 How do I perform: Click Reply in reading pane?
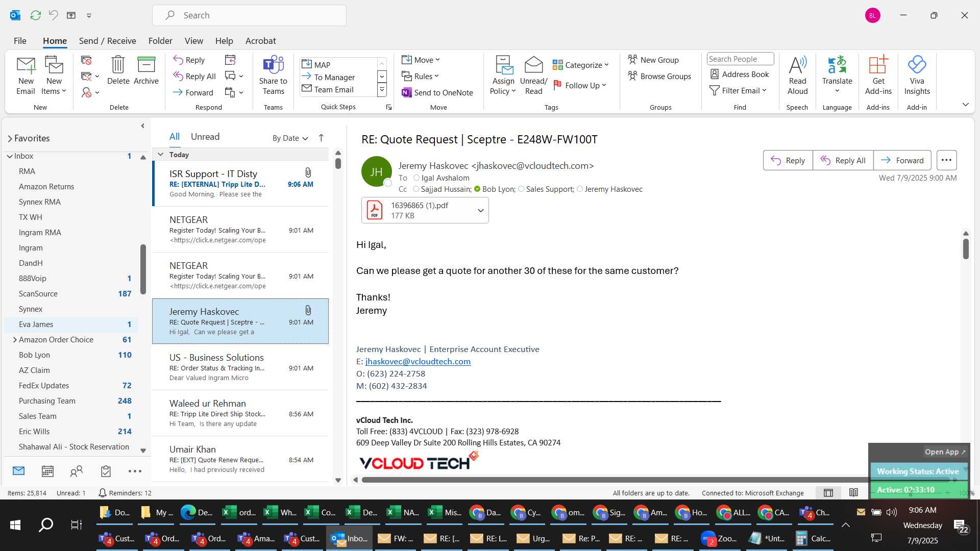(788, 160)
